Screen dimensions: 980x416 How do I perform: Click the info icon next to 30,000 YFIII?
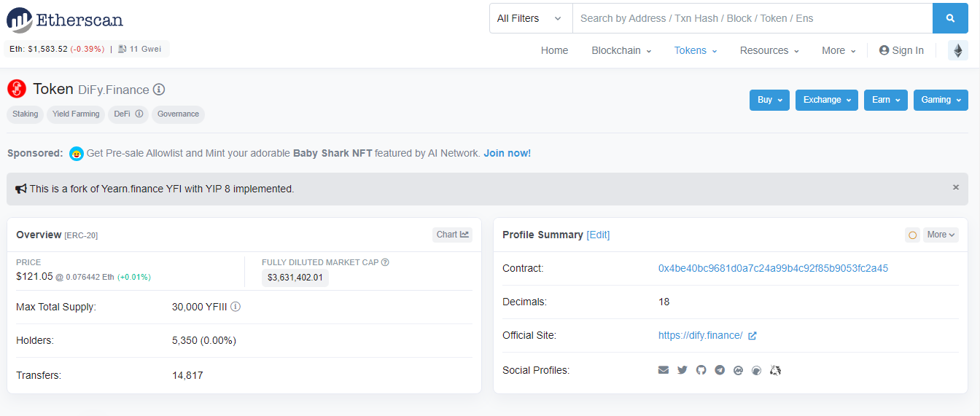coord(236,307)
